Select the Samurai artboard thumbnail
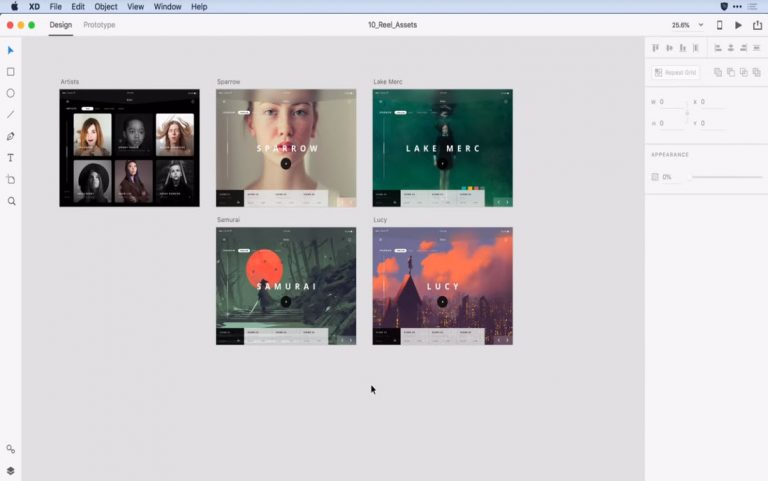The height and width of the screenshot is (481, 768). pyautogui.click(x=286, y=286)
